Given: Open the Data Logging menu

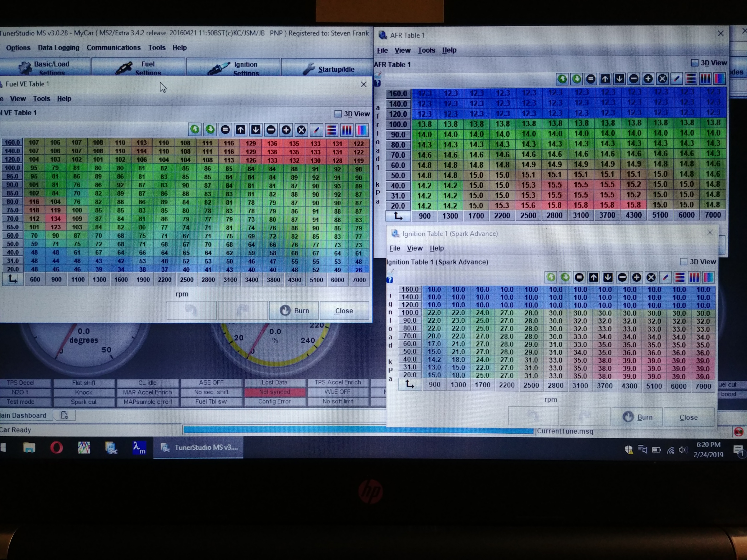Looking at the screenshot, I should (x=58, y=48).
